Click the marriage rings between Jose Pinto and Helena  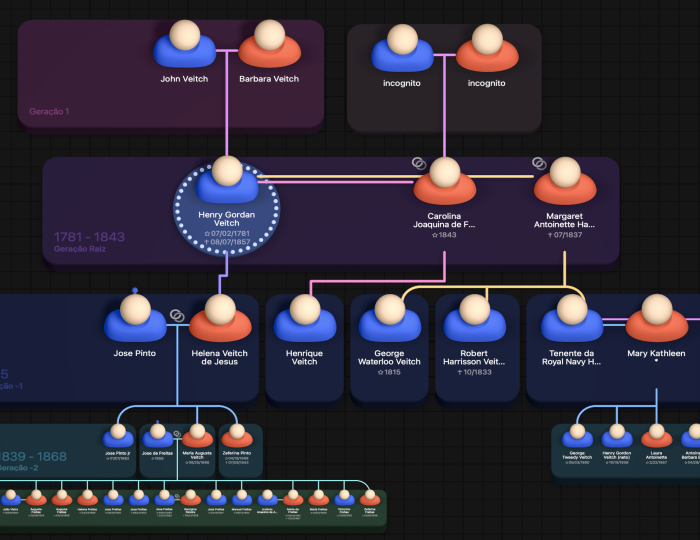(x=177, y=316)
